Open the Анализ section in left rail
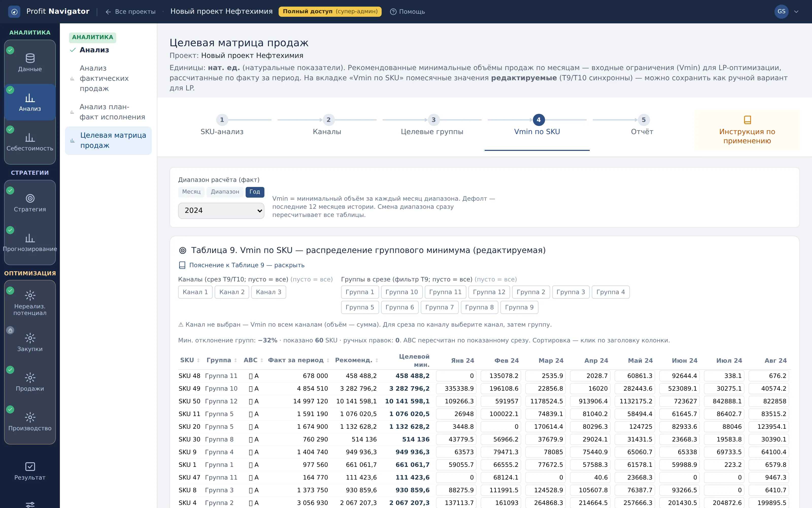The image size is (812, 508). (30, 102)
